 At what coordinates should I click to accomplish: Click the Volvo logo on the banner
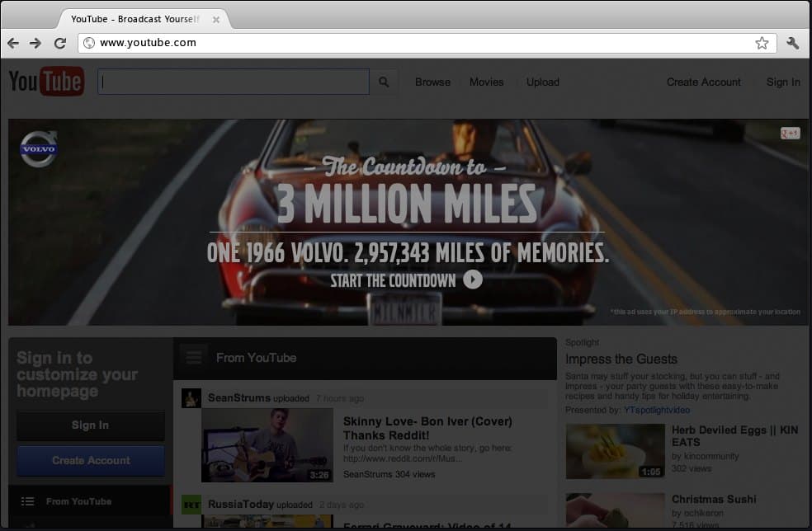coord(39,148)
